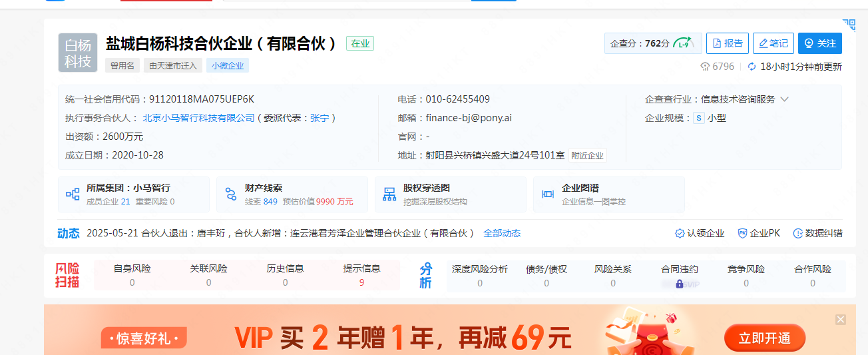This screenshot has width=868, height=355.
Task: Open the 企业图谱 card
Action: (x=609, y=194)
